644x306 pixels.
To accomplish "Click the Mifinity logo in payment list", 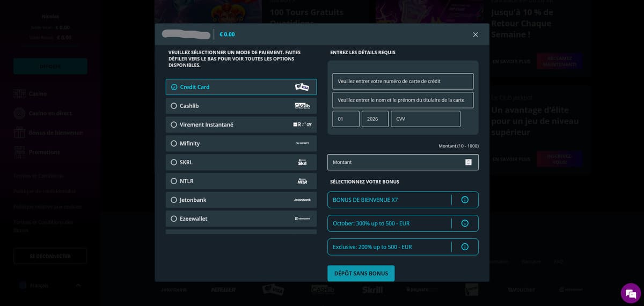I will pos(302,143).
